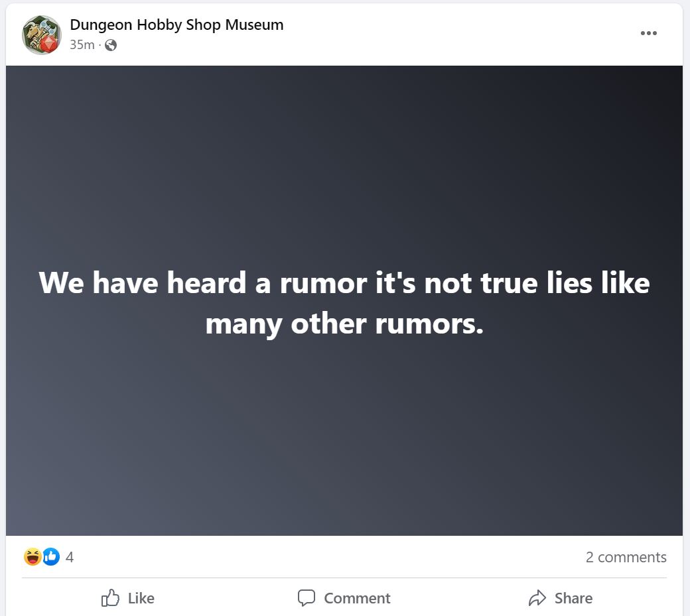Open the Dungeon Hobby Shop Museum page name
This screenshot has width=690, height=616.
(x=176, y=25)
